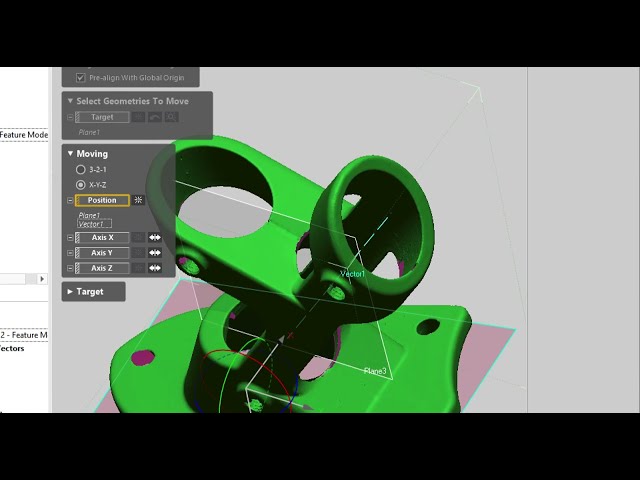Click the Axis X selection button
The height and width of the screenshot is (480, 640).
point(102,238)
